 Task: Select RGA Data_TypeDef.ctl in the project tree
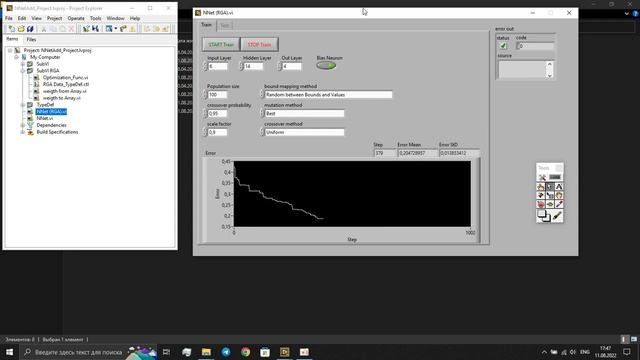tap(66, 84)
